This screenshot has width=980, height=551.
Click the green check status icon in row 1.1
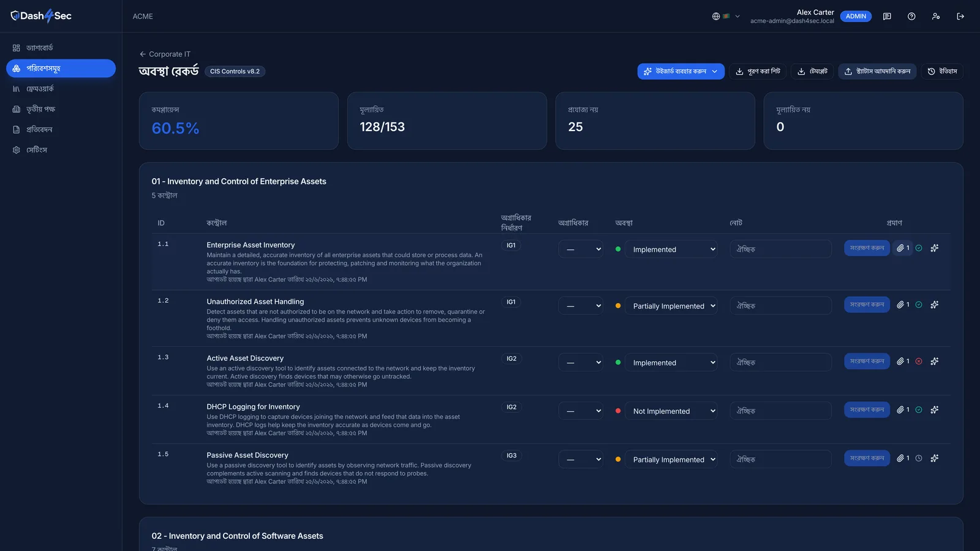pos(919,248)
